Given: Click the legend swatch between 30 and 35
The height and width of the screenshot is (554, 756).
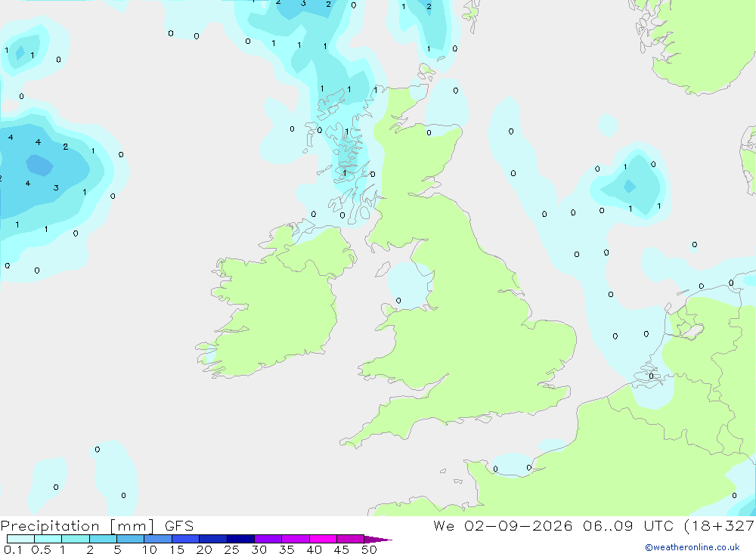Looking at the screenshot, I should click(x=268, y=539).
